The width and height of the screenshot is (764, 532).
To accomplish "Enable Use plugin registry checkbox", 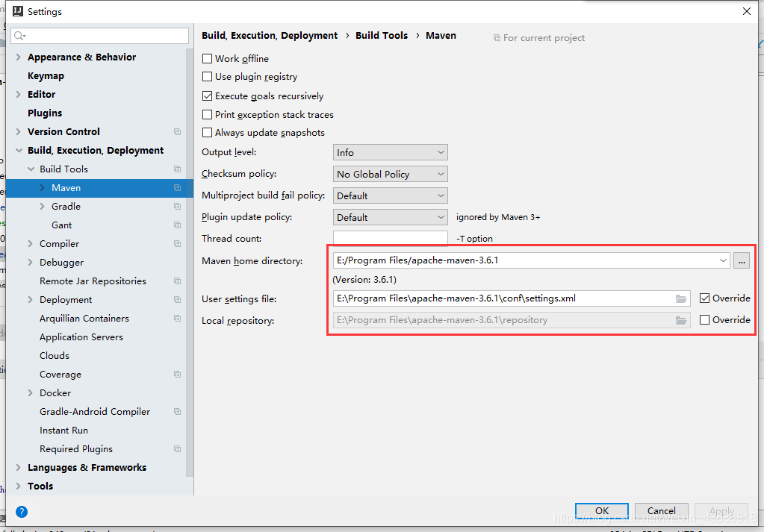I will point(207,76).
